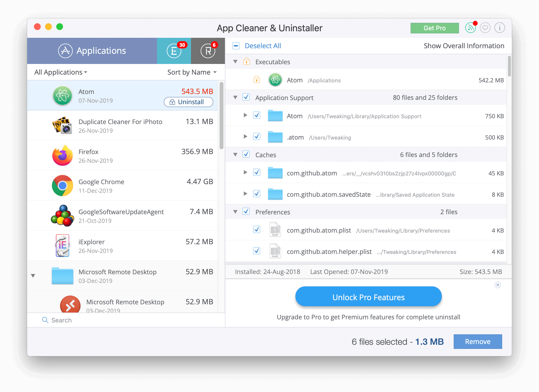This screenshot has height=392, width=539.
Task: Open the Remaining Files tab icon
Action: pos(208,51)
